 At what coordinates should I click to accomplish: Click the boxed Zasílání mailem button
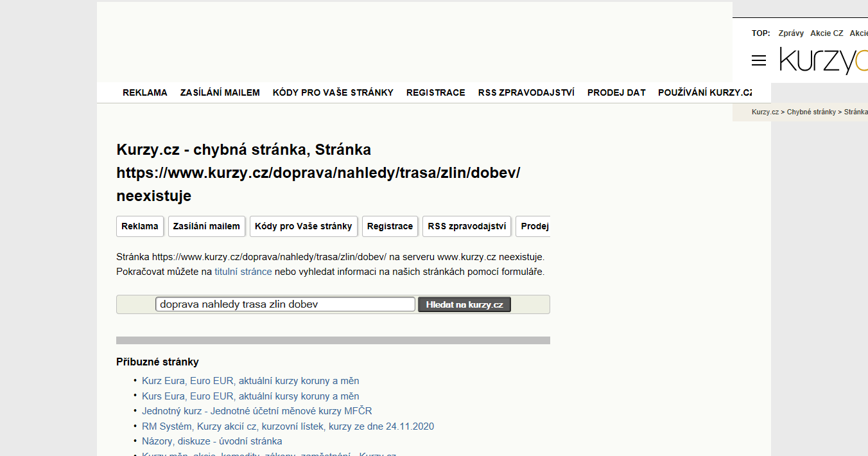click(x=207, y=226)
